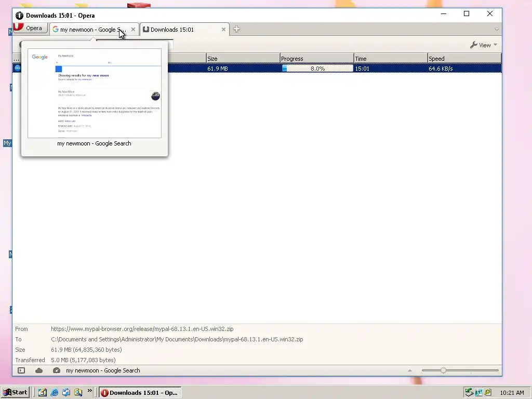Image resolution: width=532 pixels, height=399 pixels.
Task: Click the mypal-browser.org source URL text
Action: pos(142,329)
